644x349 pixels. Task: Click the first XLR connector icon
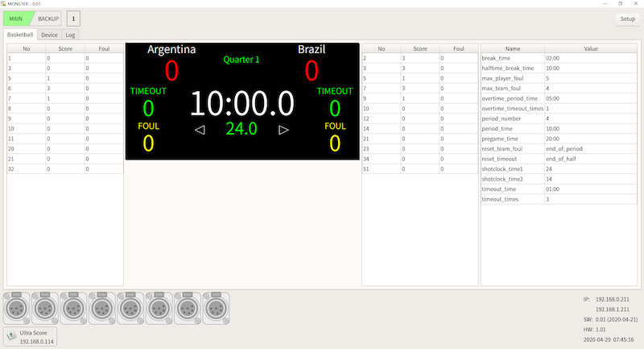pyautogui.click(x=17, y=306)
